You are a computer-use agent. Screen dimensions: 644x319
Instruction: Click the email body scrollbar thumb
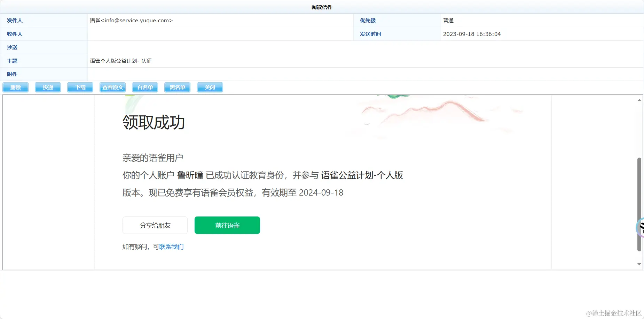(x=639, y=204)
